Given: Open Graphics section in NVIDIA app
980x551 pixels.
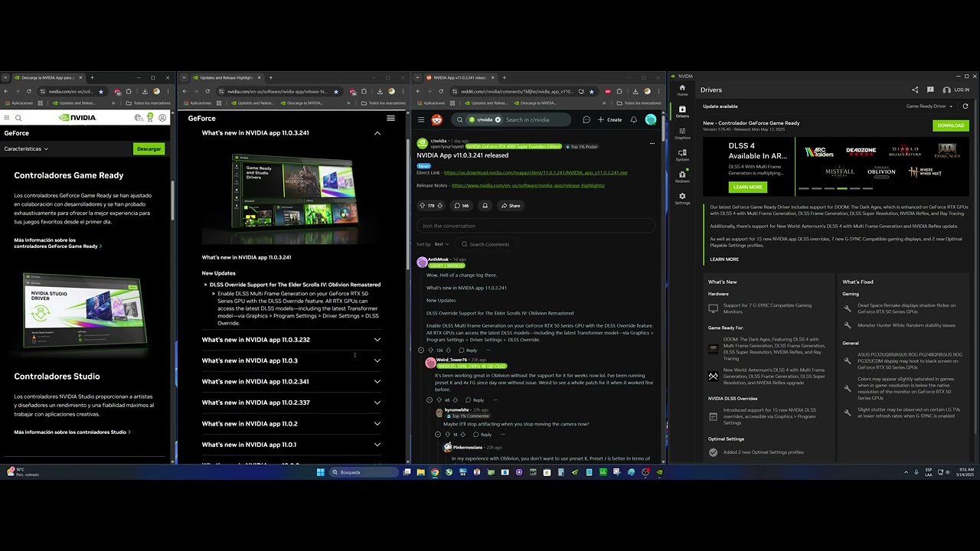Looking at the screenshot, I should [x=682, y=133].
